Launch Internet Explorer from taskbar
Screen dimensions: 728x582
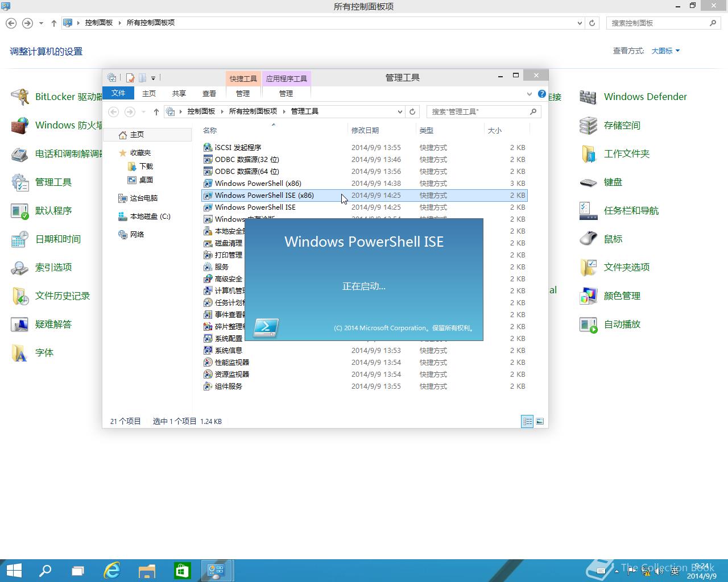[112, 571]
